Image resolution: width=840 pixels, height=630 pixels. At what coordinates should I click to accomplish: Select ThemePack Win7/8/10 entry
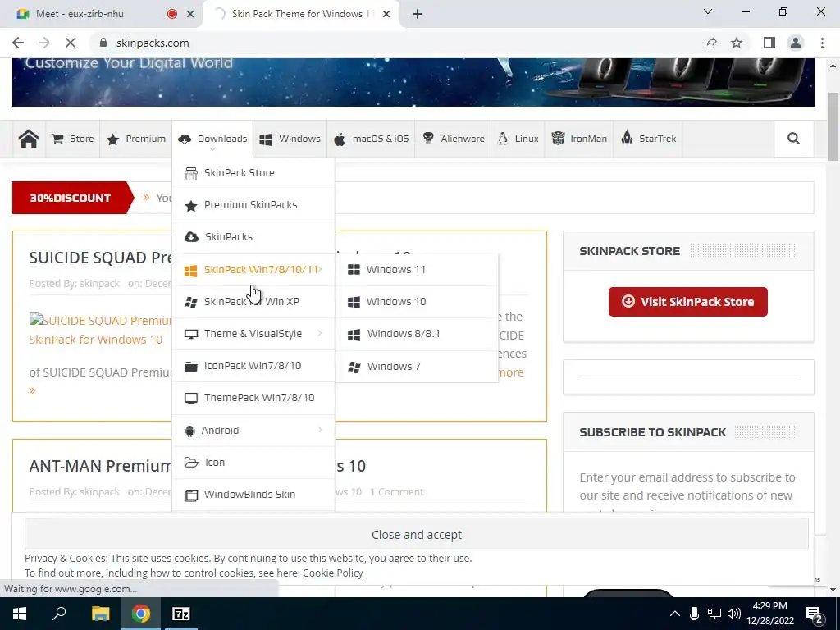click(253, 398)
